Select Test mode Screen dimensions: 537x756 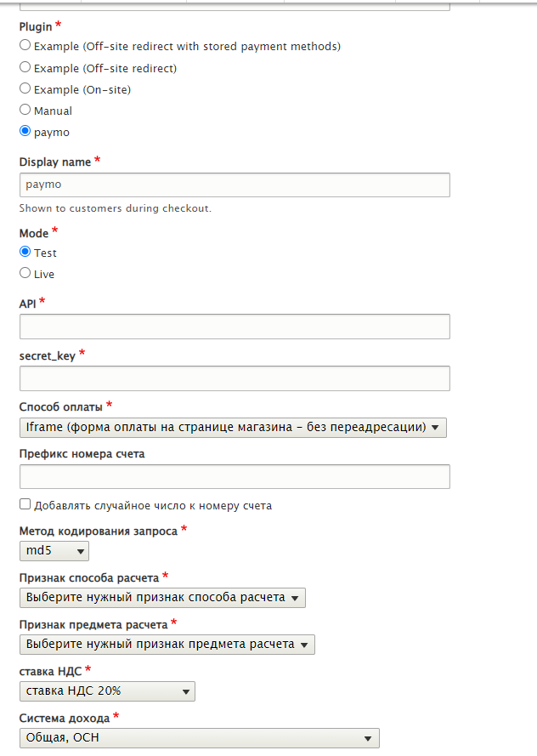pos(25,252)
